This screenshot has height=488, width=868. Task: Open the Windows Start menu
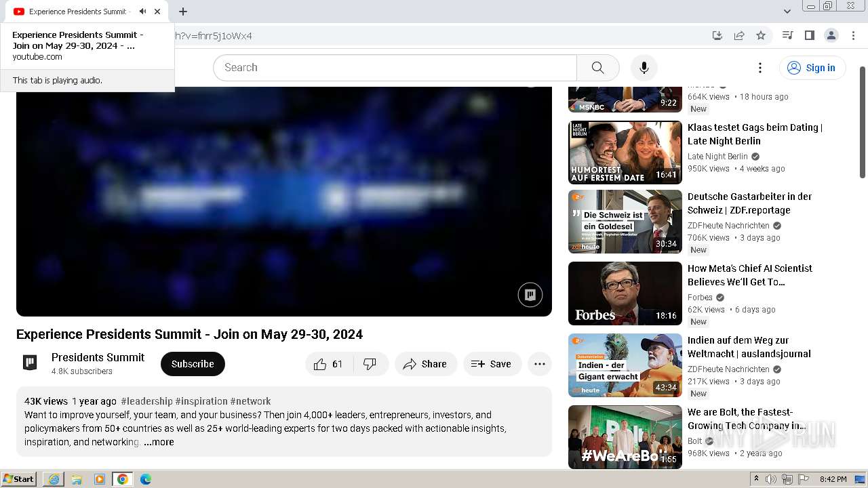pyautogui.click(x=19, y=479)
